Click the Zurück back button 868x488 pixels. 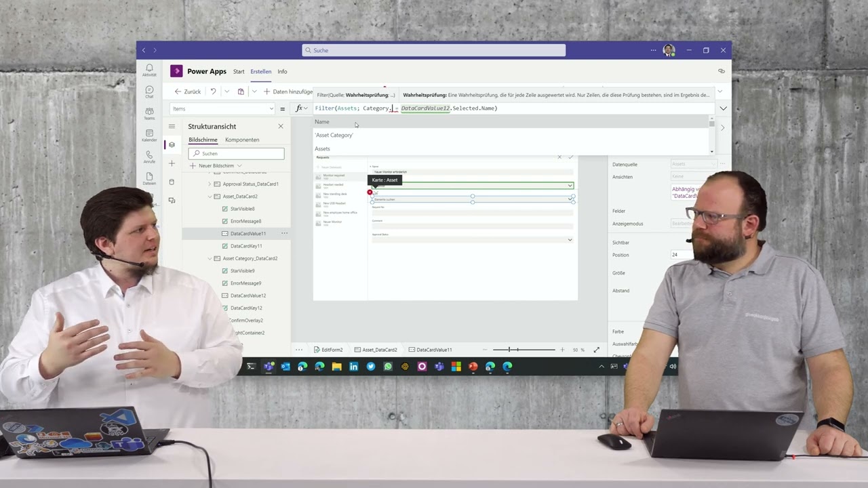(x=188, y=91)
